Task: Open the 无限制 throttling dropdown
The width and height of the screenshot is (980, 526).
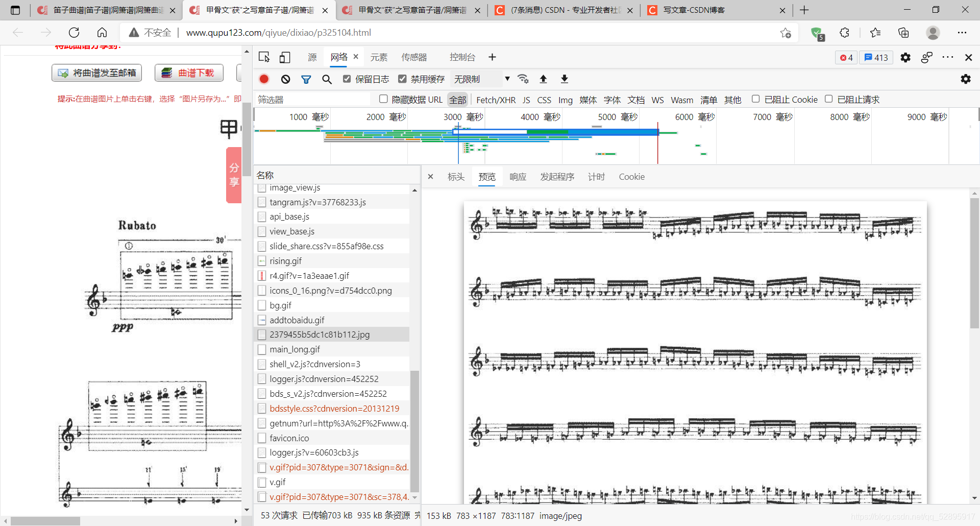Action: [482, 79]
